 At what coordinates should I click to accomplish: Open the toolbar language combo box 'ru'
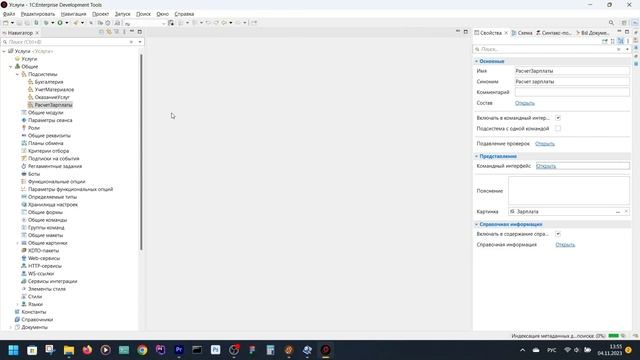(145, 23)
